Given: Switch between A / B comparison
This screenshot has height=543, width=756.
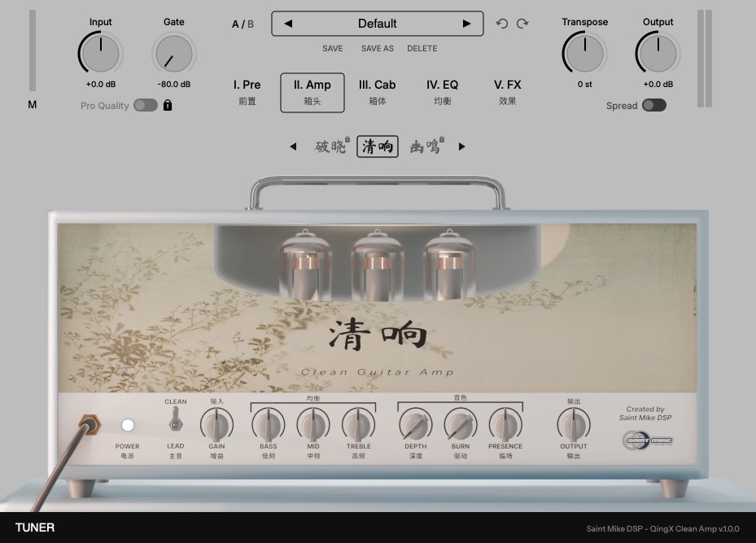Looking at the screenshot, I should 243,24.
